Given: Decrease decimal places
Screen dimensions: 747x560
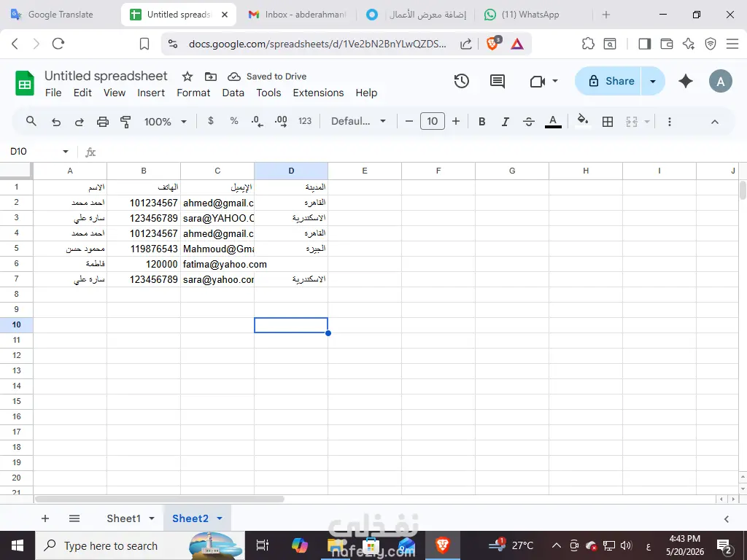Looking at the screenshot, I should 258,122.
